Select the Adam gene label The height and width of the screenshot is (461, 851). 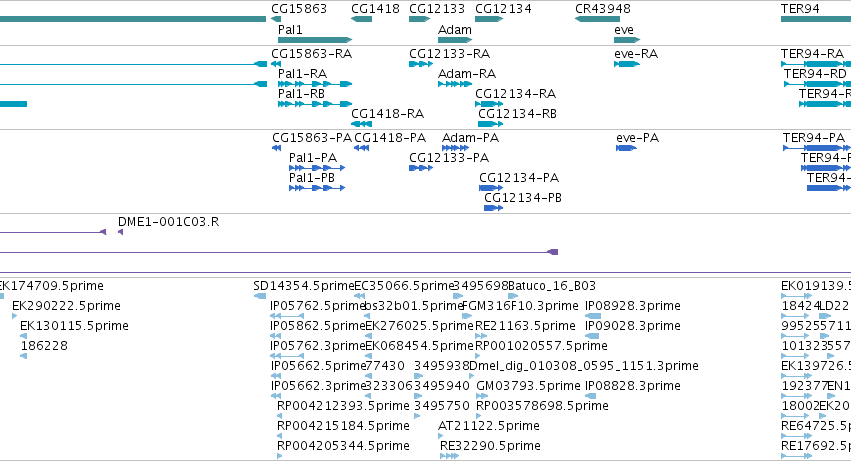pyautogui.click(x=455, y=30)
